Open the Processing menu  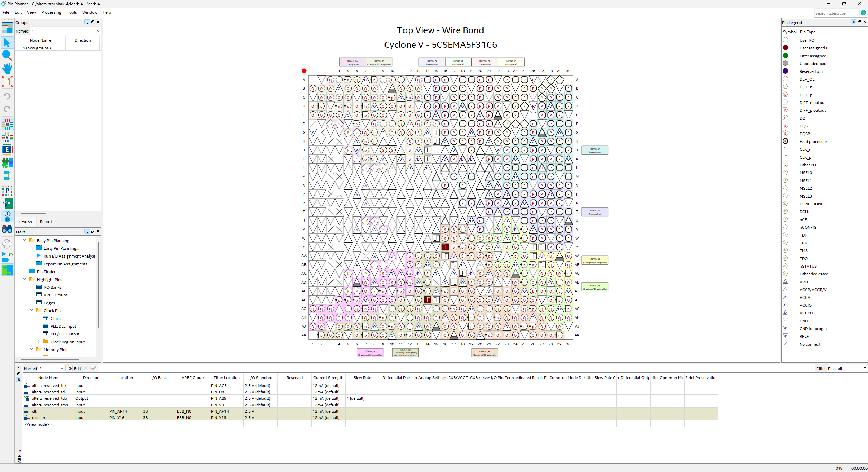point(51,12)
